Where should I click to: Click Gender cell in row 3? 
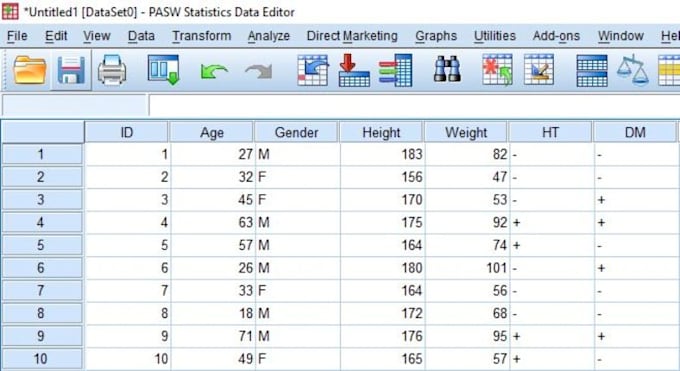point(298,200)
